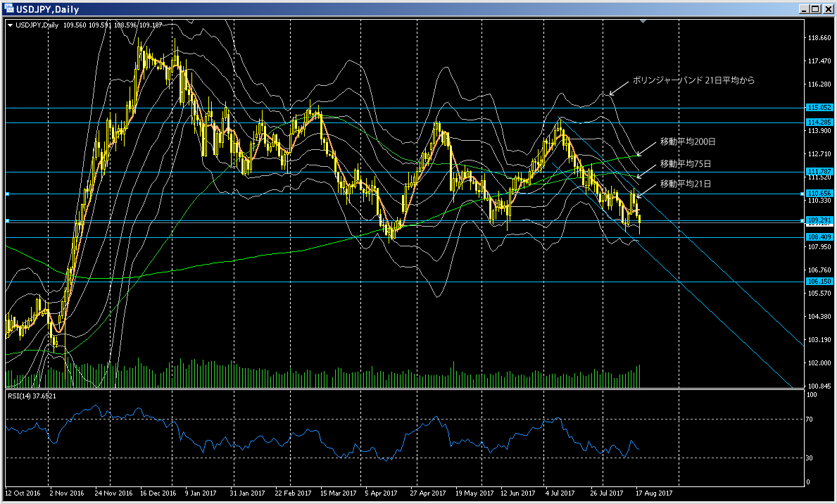The image size is (837, 504).
Task: Close the USDJPY,Daily chart window
Action: click(827, 9)
